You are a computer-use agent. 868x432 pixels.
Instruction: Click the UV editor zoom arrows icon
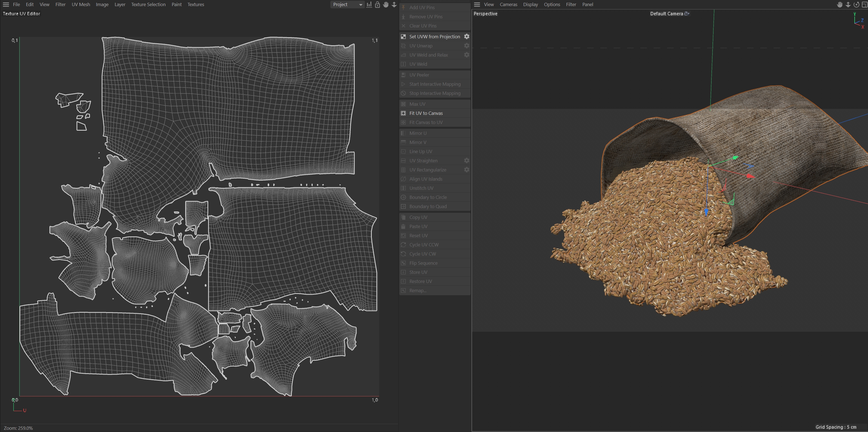click(394, 4)
